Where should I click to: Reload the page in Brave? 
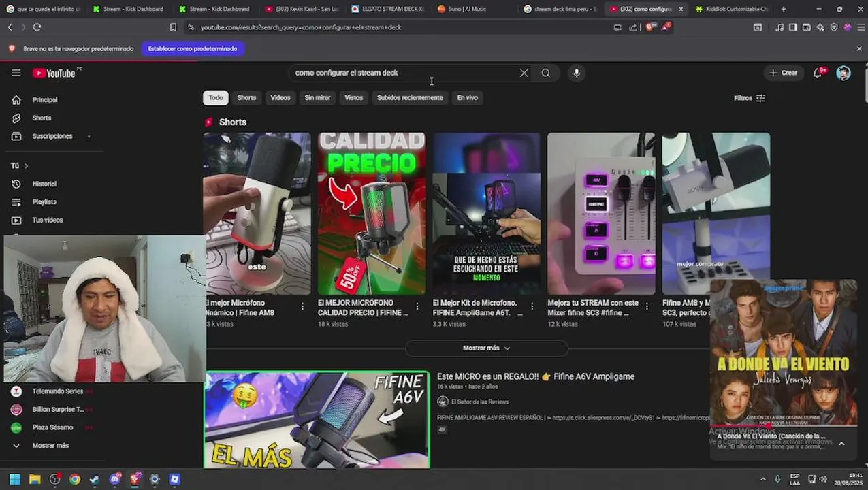37,27
